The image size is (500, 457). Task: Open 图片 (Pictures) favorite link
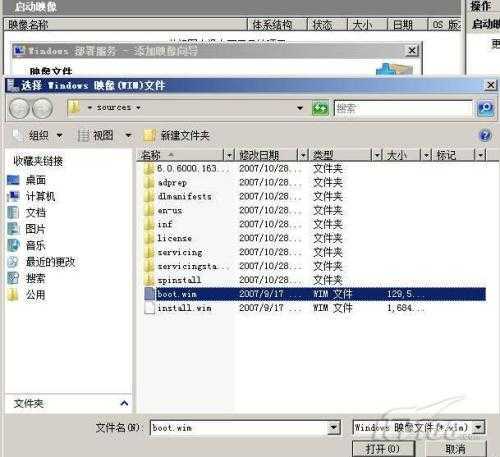(x=27, y=229)
